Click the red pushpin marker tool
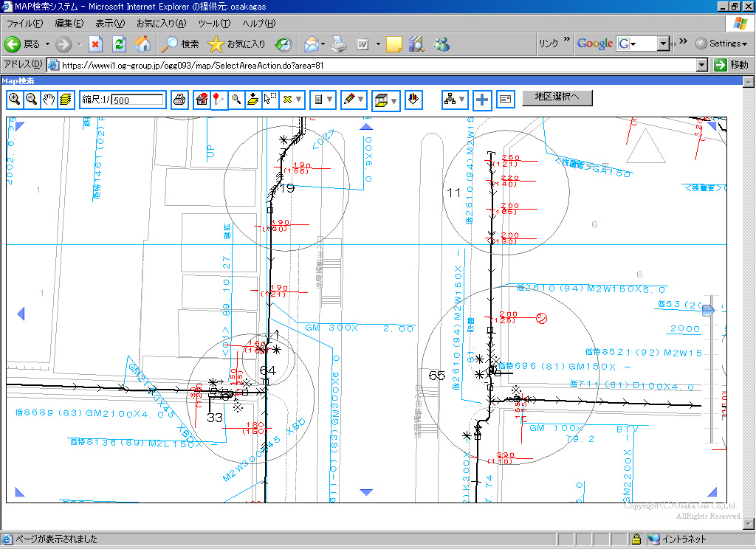Screen dimensions: 756x549 219,100
